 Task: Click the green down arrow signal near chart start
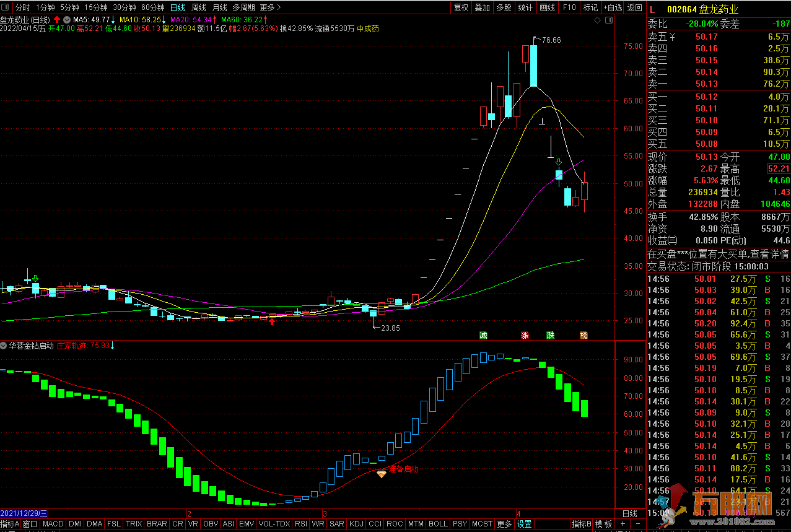(35, 279)
